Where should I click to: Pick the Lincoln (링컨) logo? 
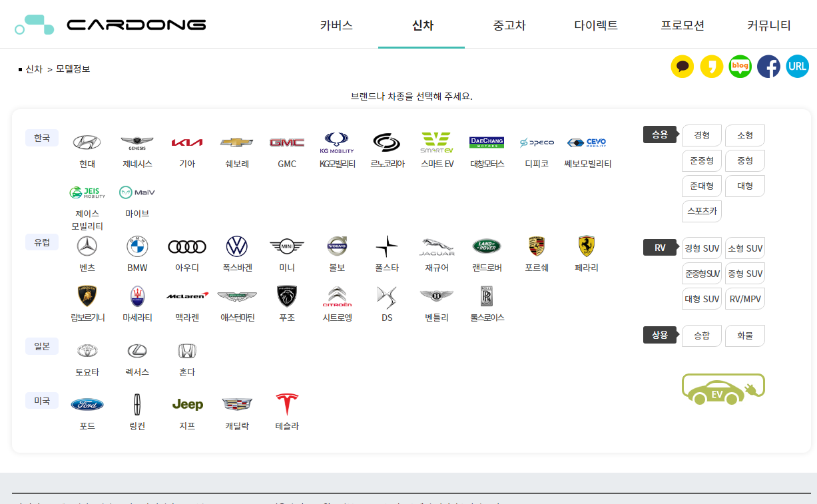(137, 404)
